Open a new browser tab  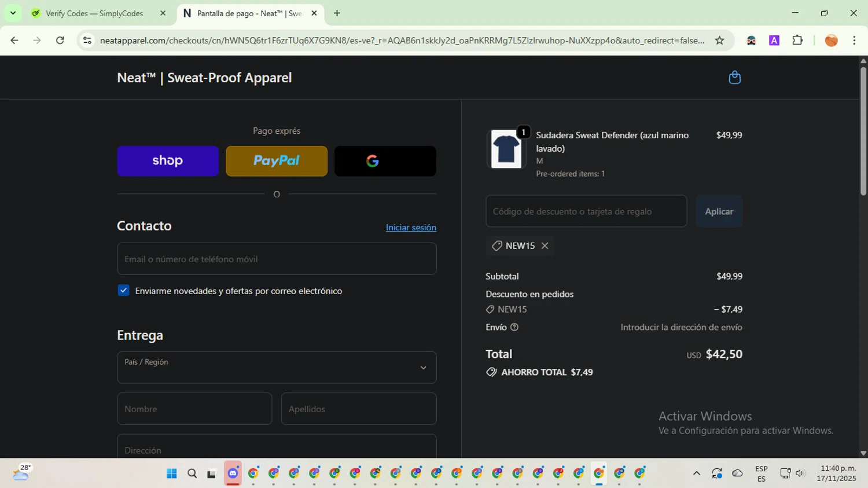tap(337, 13)
